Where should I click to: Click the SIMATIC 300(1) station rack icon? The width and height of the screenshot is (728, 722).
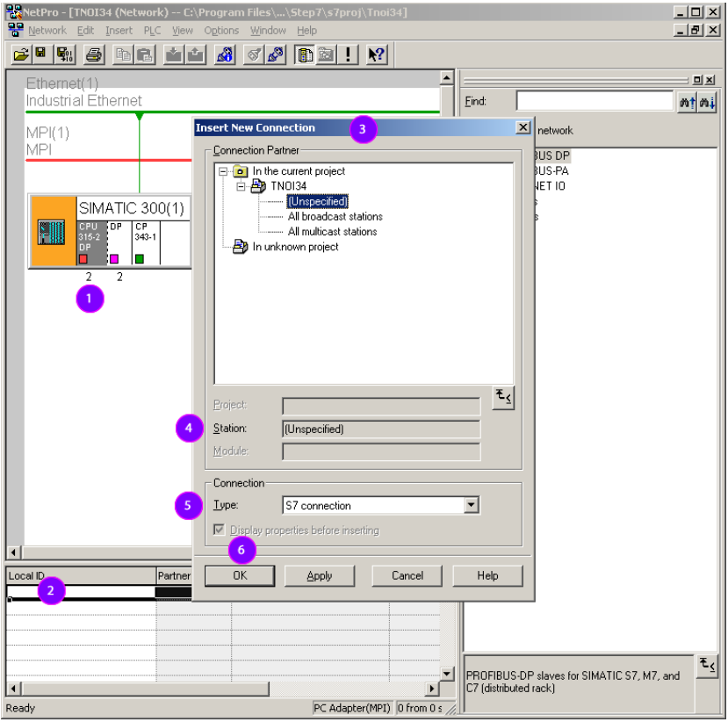[x=52, y=232]
